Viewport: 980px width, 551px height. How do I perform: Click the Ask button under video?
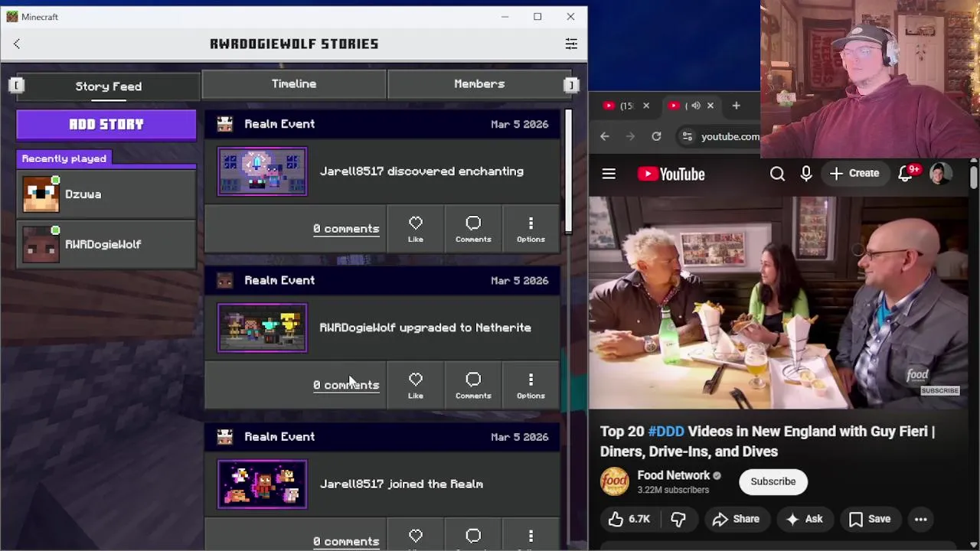pyautogui.click(x=804, y=519)
